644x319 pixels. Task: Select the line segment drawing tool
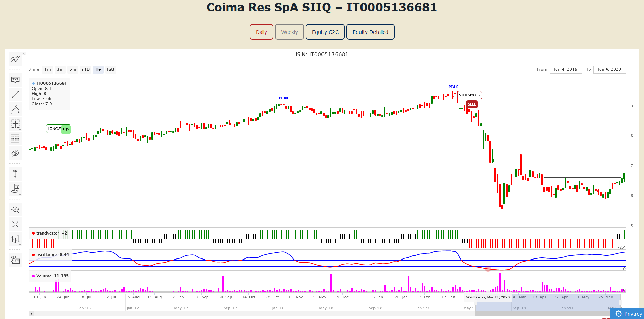click(15, 94)
